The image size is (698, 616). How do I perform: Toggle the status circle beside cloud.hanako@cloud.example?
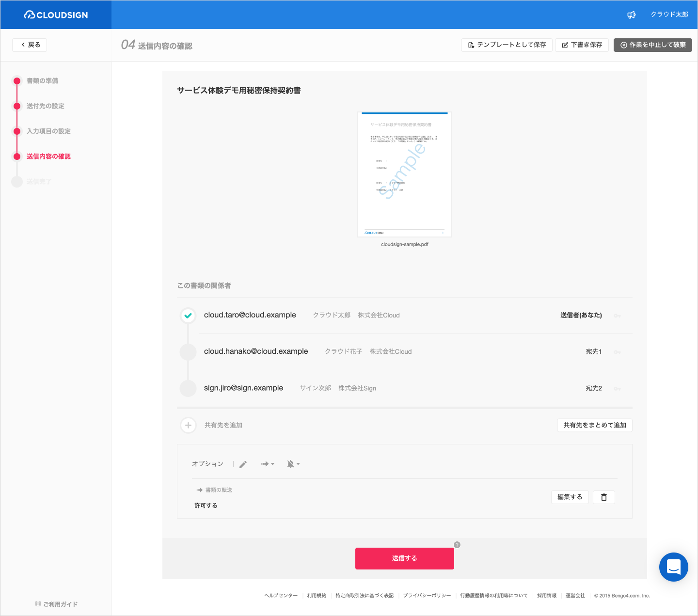click(188, 352)
